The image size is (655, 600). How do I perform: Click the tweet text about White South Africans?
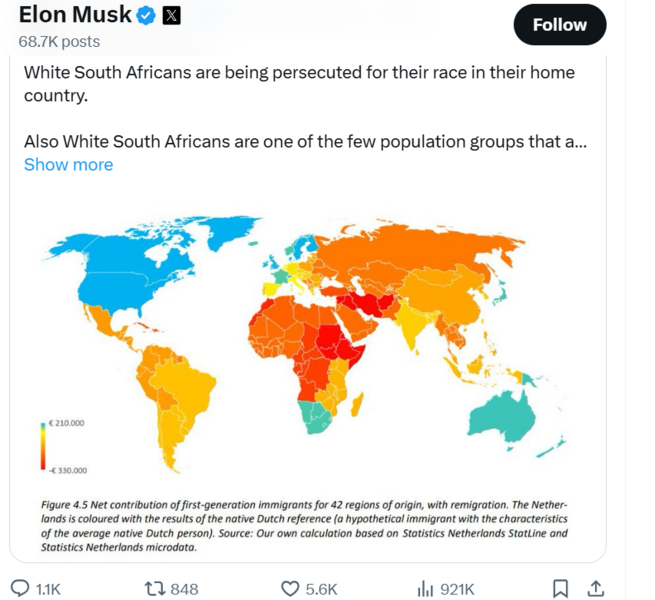[300, 84]
